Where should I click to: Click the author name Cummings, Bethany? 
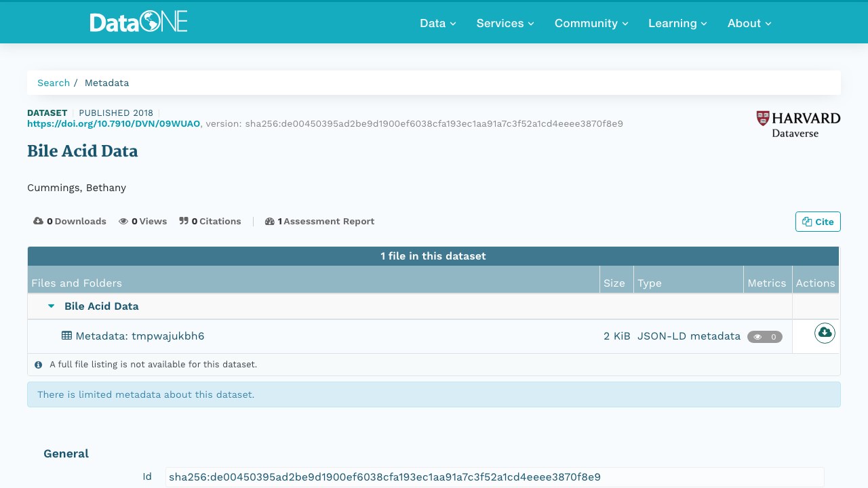77,188
